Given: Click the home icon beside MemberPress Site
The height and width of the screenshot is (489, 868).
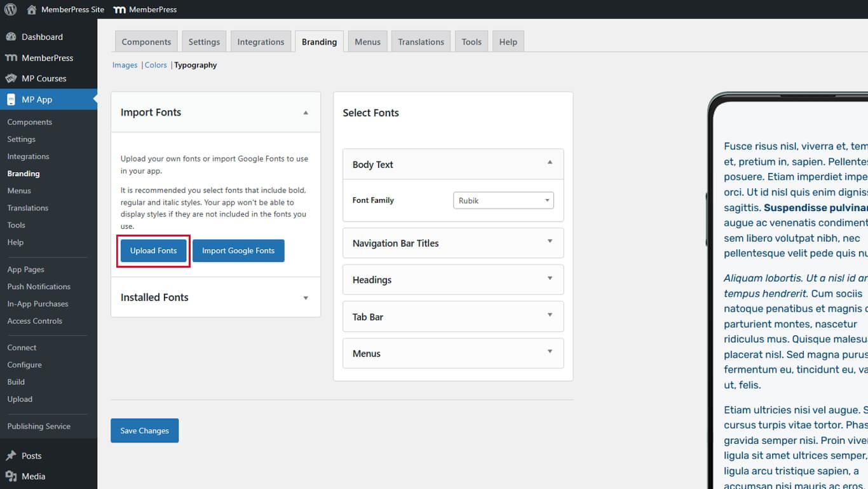Looking at the screenshot, I should 32,10.
